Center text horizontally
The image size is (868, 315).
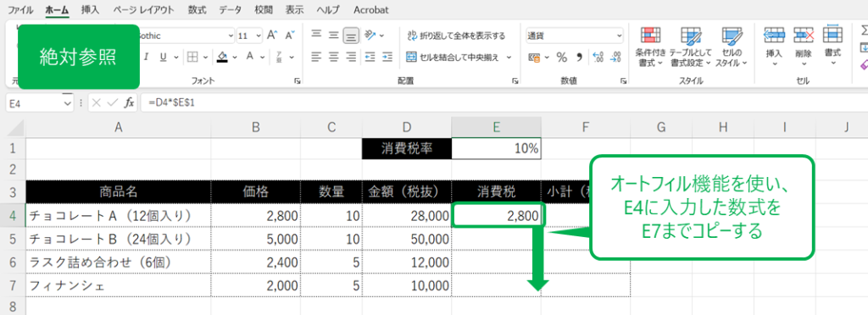click(333, 57)
